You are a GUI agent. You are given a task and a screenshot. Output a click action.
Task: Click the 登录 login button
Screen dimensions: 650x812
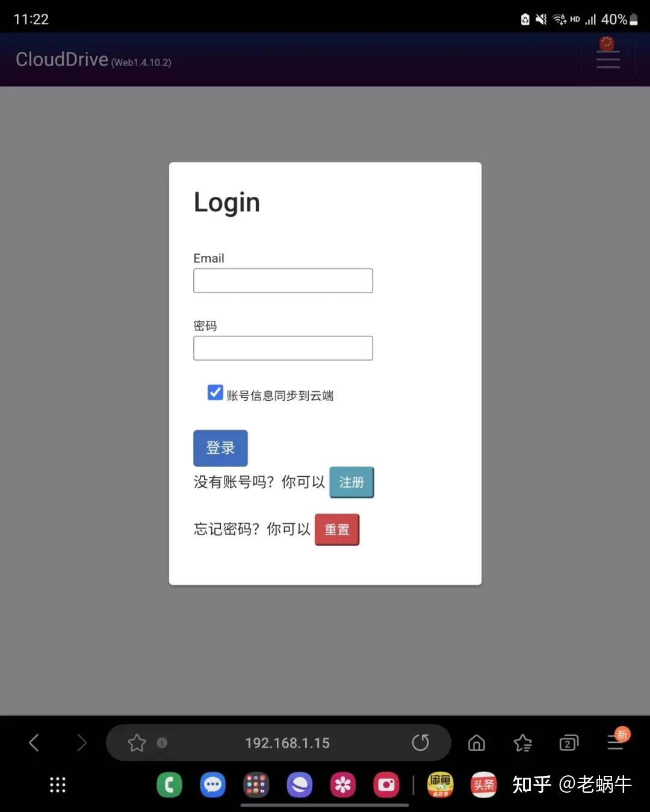tap(220, 448)
